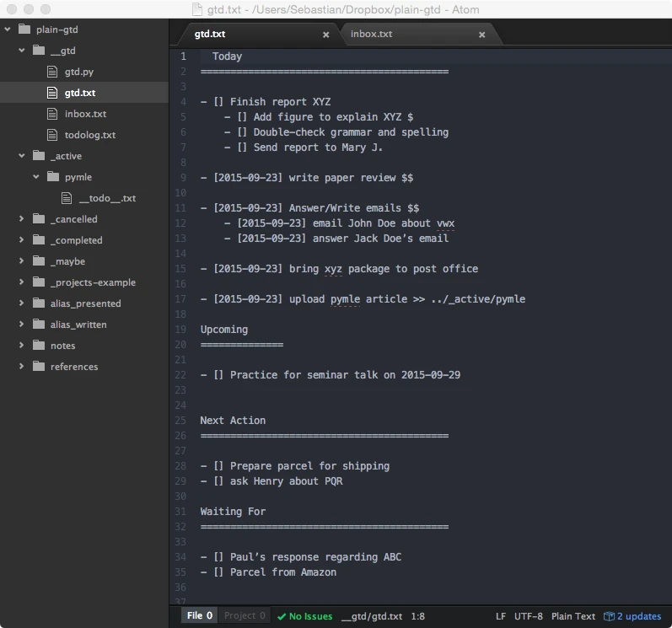Click the gtd.txt file icon in tree

tap(52, 93)
